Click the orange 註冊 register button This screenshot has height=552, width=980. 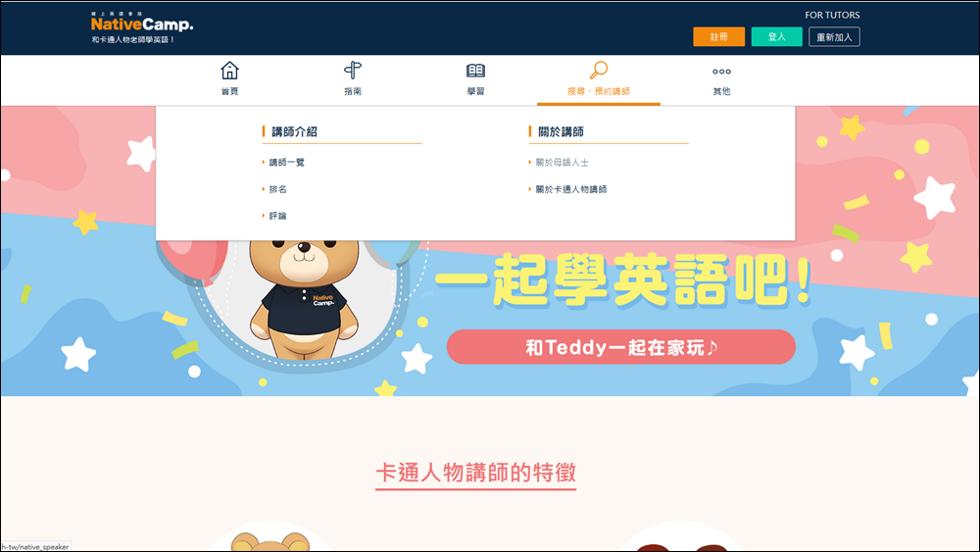[718, 37]
